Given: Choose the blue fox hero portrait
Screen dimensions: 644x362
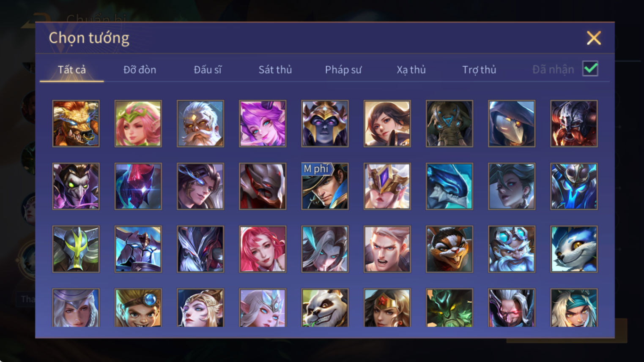Looking at the screenshot, I should (574, 249).
